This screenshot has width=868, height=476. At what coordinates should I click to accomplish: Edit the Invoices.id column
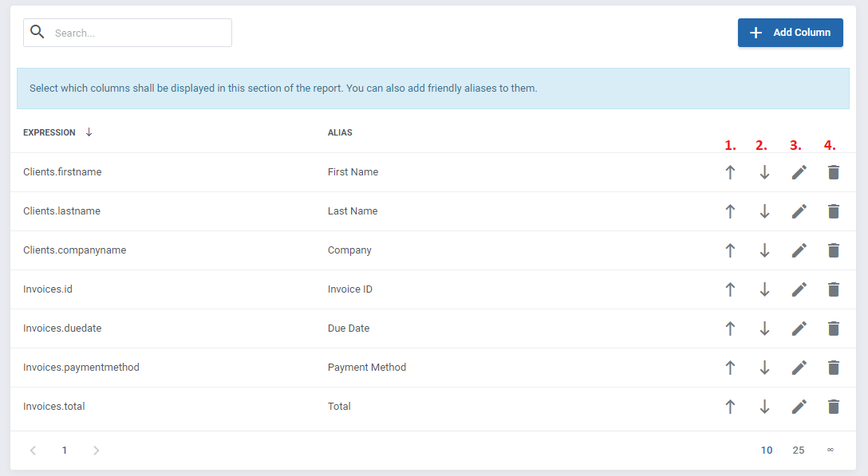point(799,289)
